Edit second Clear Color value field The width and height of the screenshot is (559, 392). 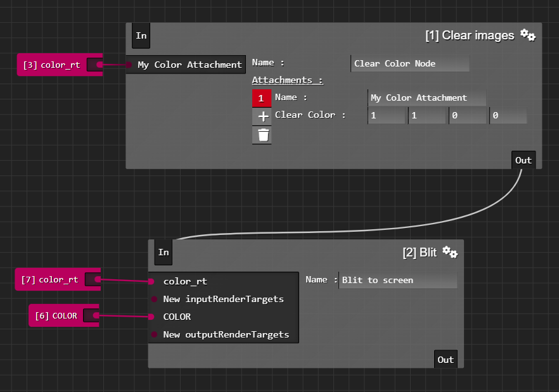[428, 115]
